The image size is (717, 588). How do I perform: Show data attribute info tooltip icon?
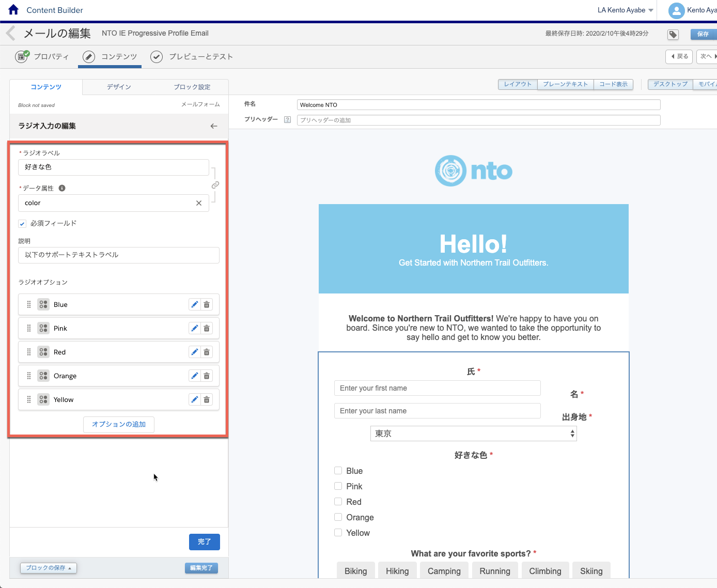[x=62, y=188]
